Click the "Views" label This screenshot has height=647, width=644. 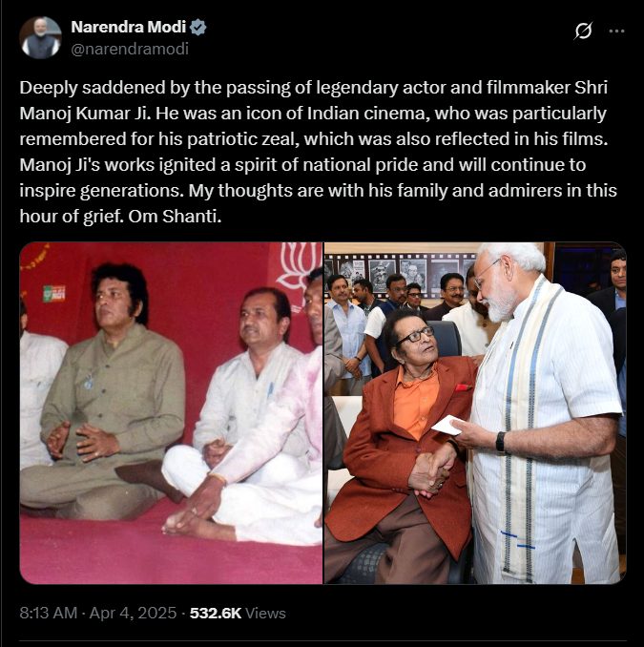click(265, 614)
